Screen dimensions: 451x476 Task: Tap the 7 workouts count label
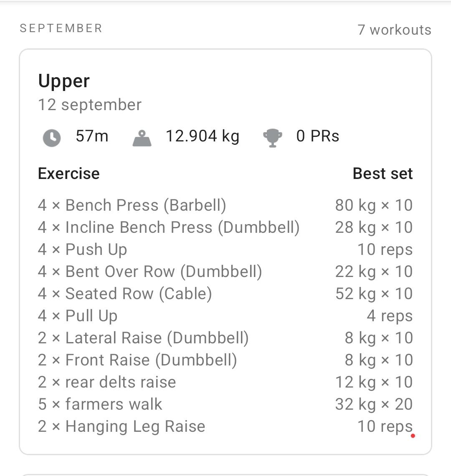(394, 30)
